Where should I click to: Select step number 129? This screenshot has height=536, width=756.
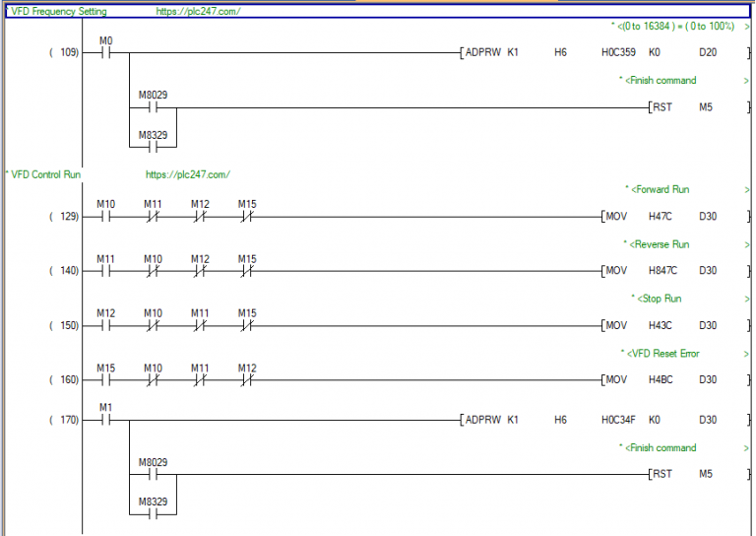pyautogui.click(x=64, y=216)
